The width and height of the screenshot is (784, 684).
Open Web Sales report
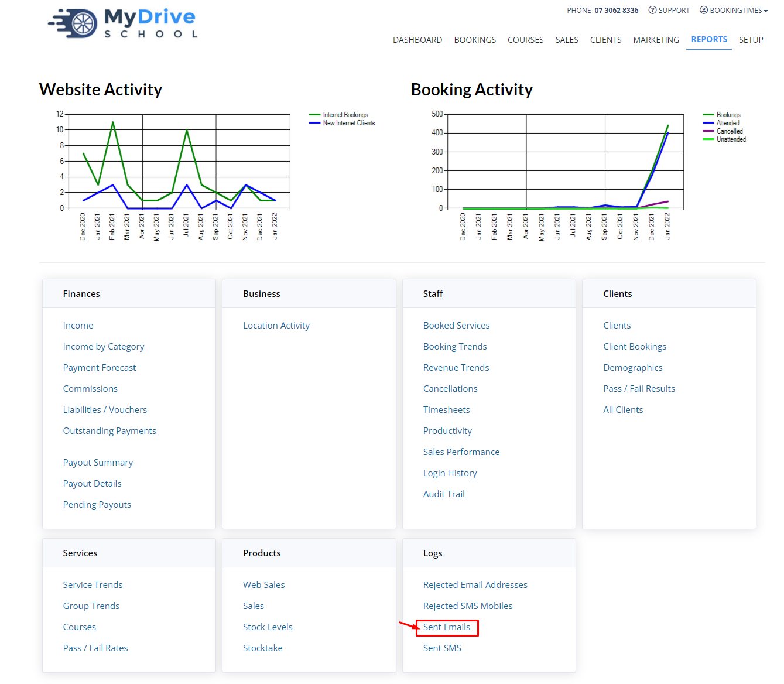263,584
